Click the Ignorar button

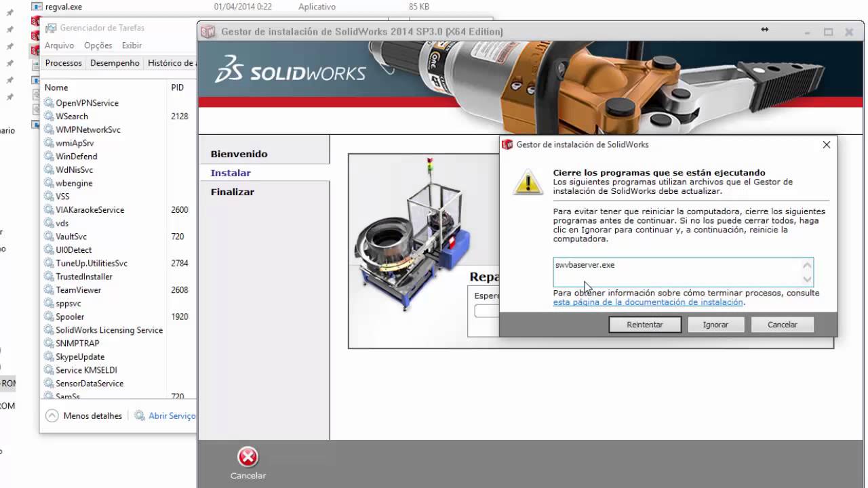715,325
